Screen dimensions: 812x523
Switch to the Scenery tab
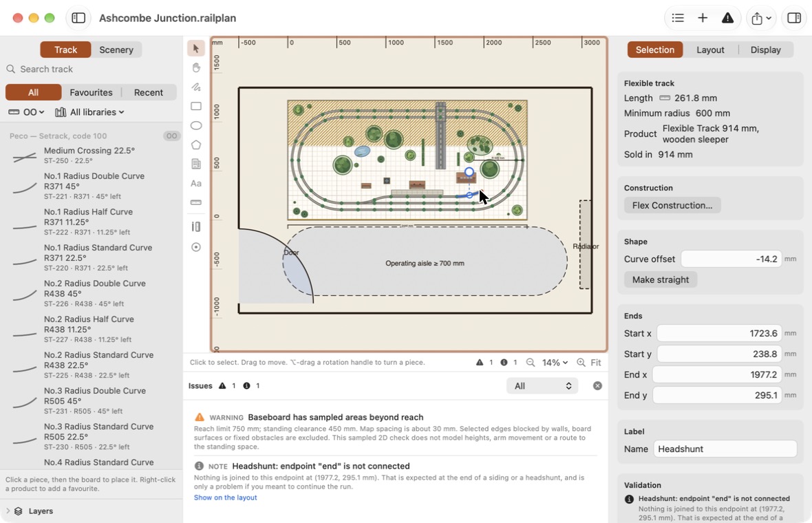116,50
